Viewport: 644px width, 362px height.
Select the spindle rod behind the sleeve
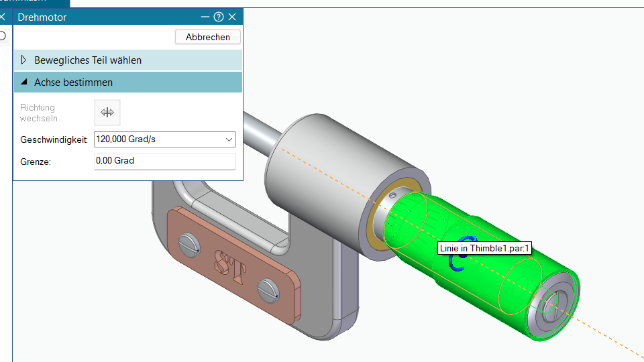[x=262, y=131]
